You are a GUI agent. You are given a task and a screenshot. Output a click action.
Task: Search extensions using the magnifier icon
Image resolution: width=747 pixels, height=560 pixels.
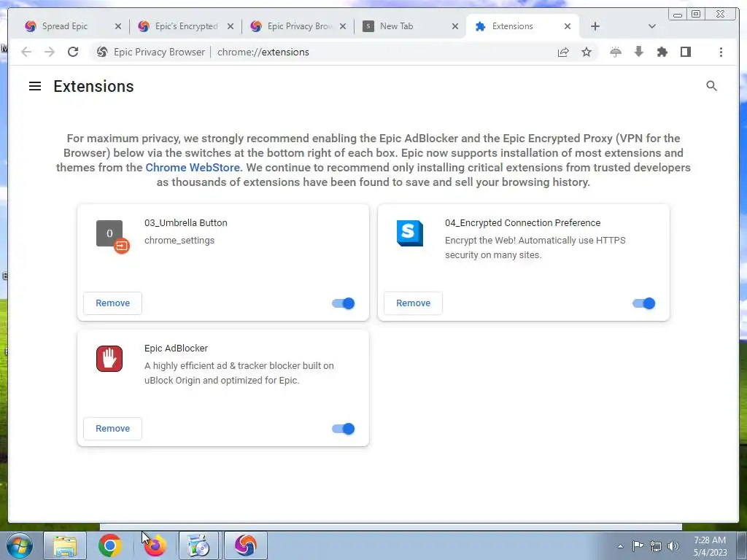[x=711, y=86]
